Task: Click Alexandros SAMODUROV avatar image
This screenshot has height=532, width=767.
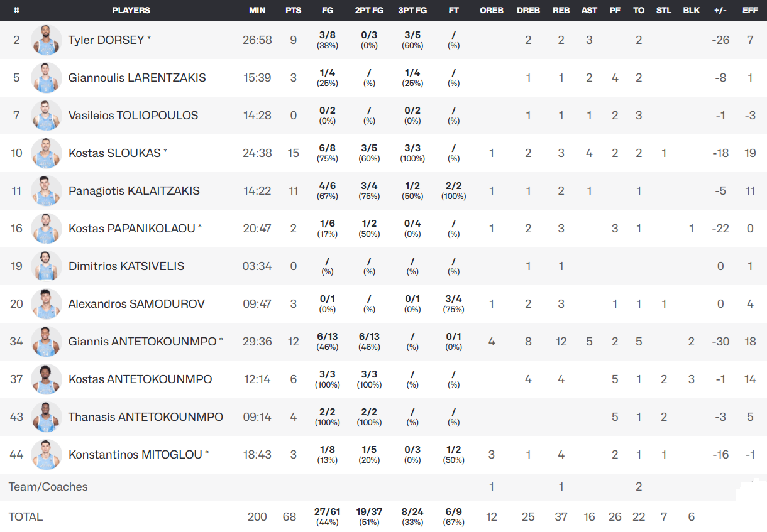Action: 46,304
